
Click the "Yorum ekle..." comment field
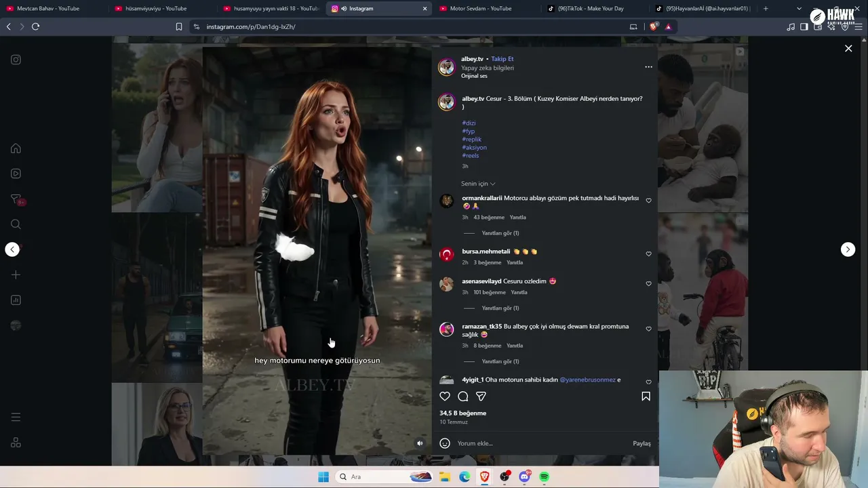[x=542, y=443]
